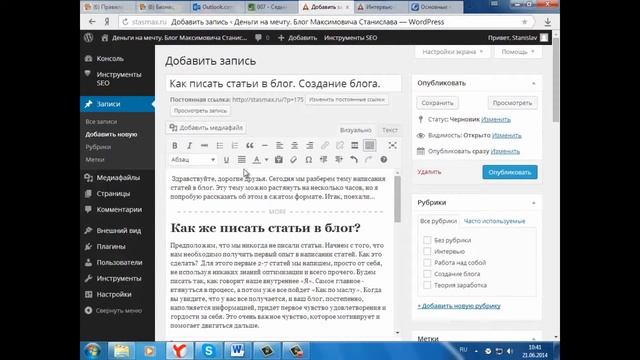Viewport: 640px width, 360px height.
Task: Check the 'Создание блога' category
Action: [x=427, y=274]
